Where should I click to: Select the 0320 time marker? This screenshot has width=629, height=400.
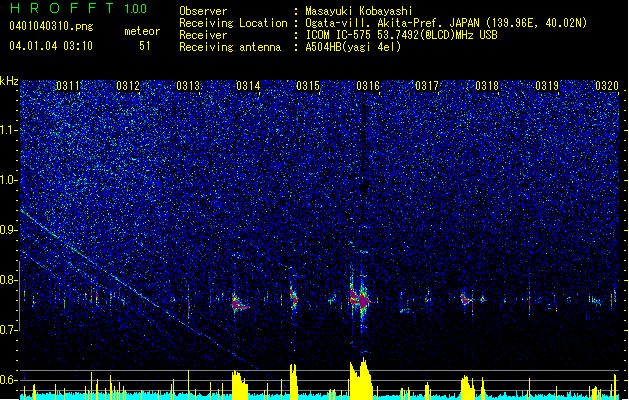pos(607,85)
